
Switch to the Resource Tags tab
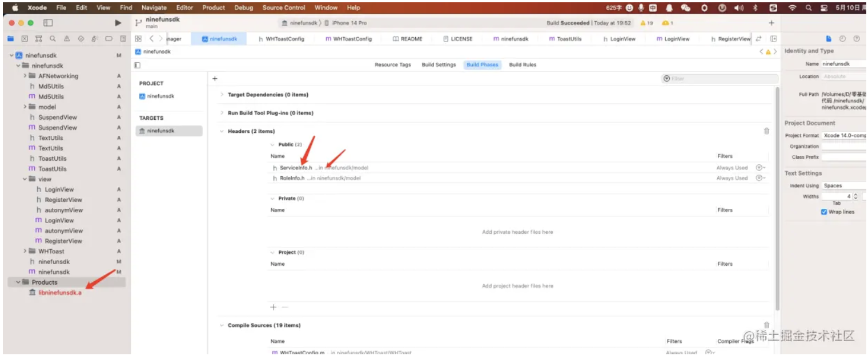pyautogui.click(x=393, y=65)
